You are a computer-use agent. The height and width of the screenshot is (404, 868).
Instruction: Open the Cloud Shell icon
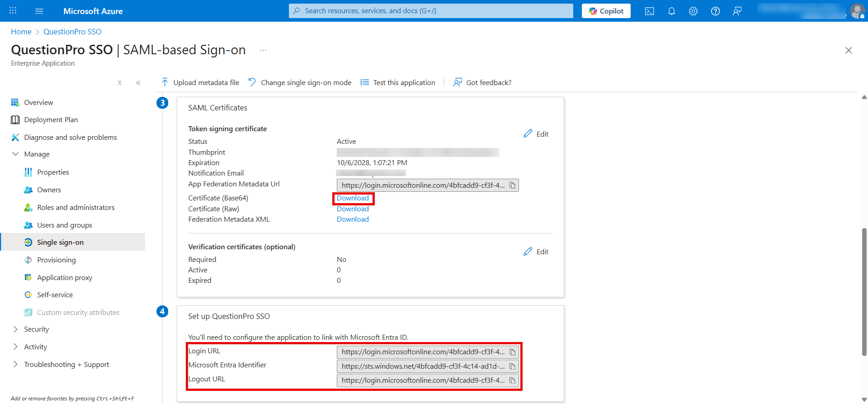649,11
